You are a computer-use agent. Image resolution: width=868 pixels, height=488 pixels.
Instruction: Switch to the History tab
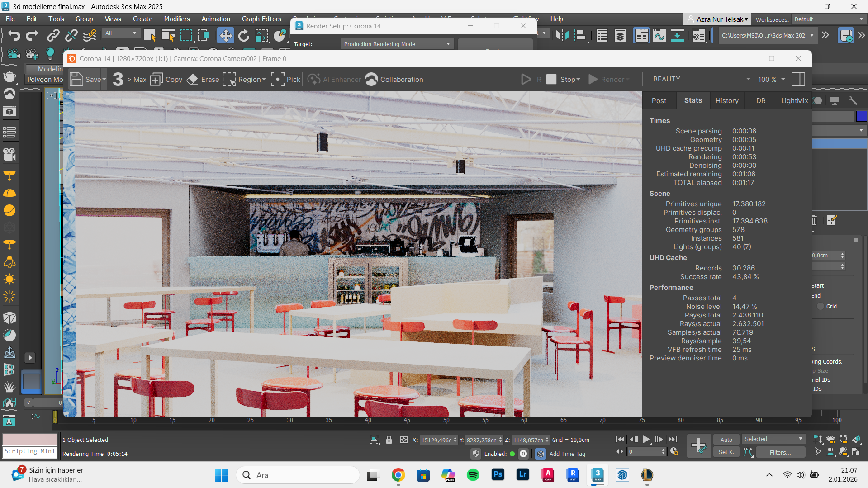point(727,101)
